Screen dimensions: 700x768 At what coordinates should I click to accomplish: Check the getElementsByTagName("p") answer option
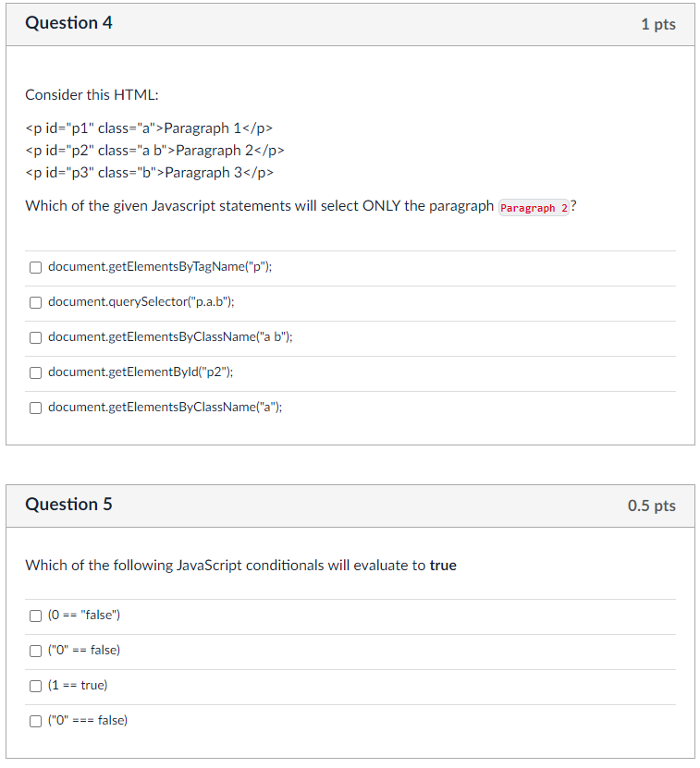point(35,267)
